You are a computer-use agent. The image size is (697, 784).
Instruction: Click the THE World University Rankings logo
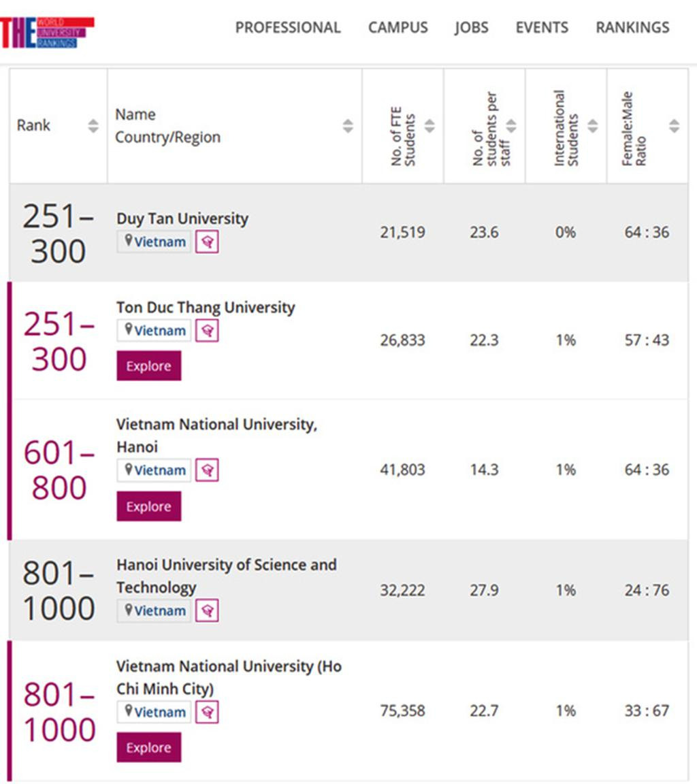coord(46,32)
